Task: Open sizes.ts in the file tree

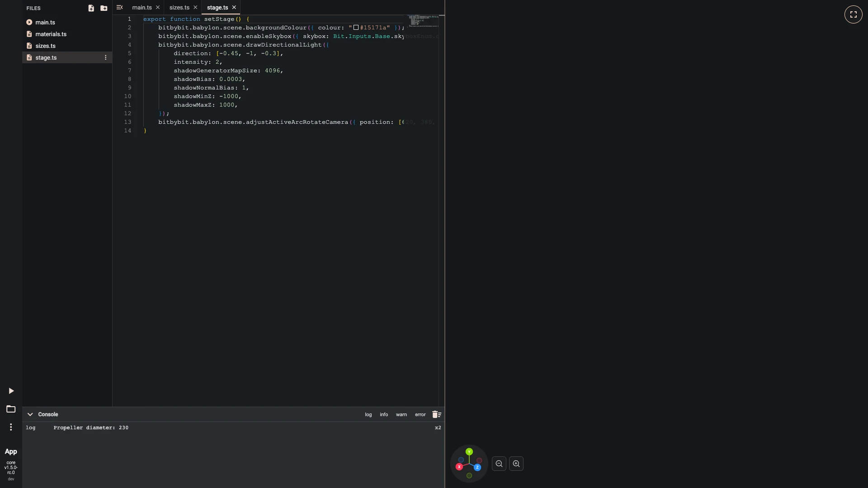Action: [x=67, y=46]
